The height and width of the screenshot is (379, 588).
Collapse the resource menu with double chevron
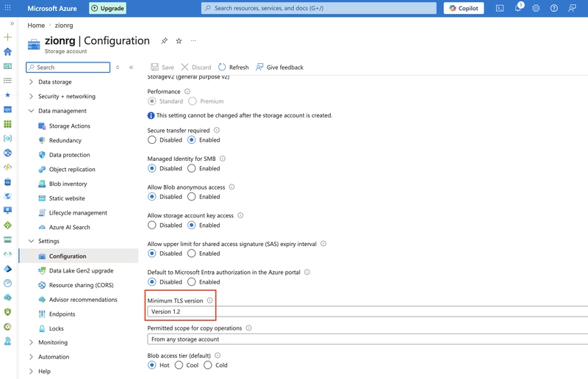132,68
